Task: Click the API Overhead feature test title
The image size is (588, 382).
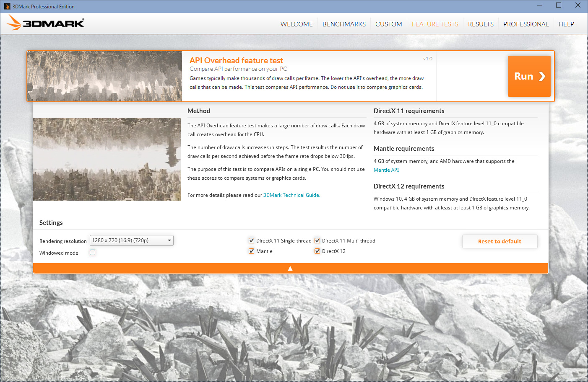Action: pyautogui.click(x=236, y=61)
